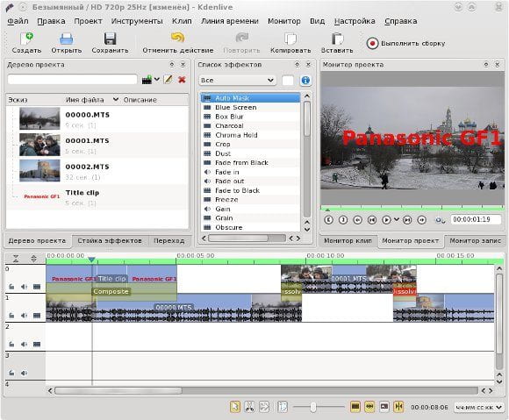Click set zone start button in monitor
The height and width of the screenshot is (420, 509).
[x=328, y=220]
